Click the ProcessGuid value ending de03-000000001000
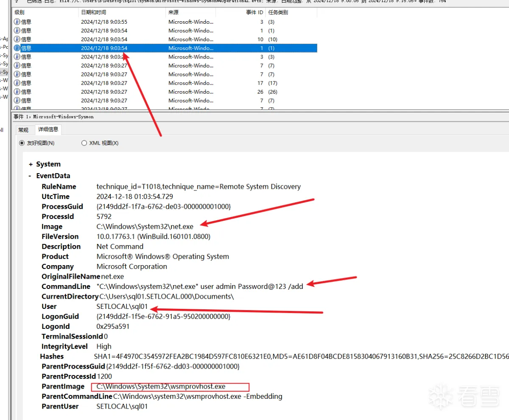The width and height of the screenshot is (509, 420). point(164,207)
